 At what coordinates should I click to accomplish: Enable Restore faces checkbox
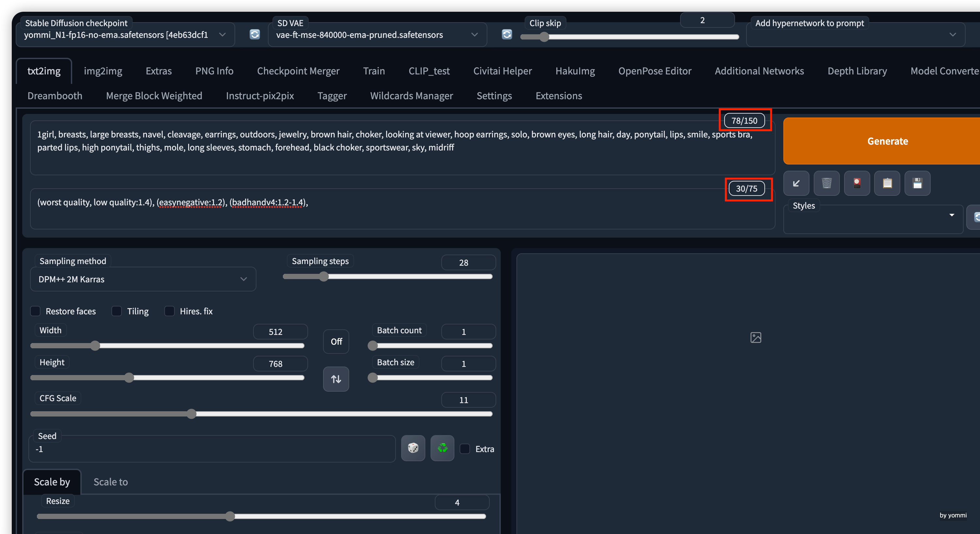tap(35, 311)
